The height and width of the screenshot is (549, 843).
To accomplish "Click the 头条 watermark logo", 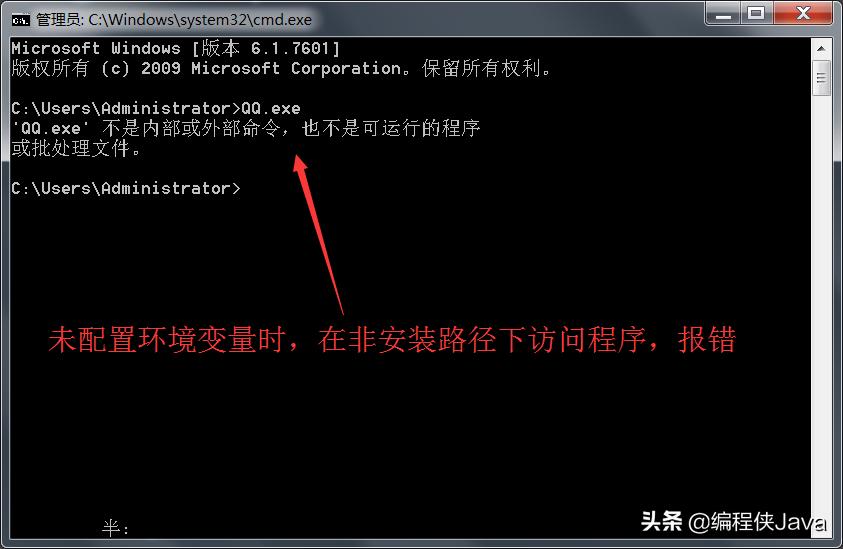I will (x=661, y=521).
